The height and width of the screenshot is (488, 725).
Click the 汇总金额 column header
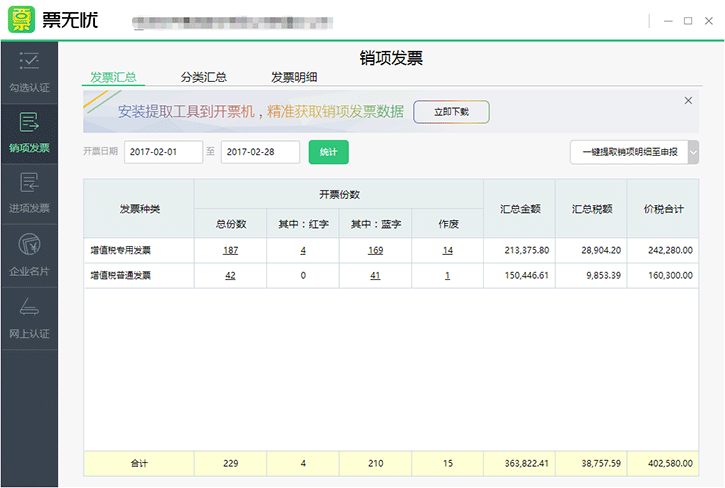(x=520, y=209)
